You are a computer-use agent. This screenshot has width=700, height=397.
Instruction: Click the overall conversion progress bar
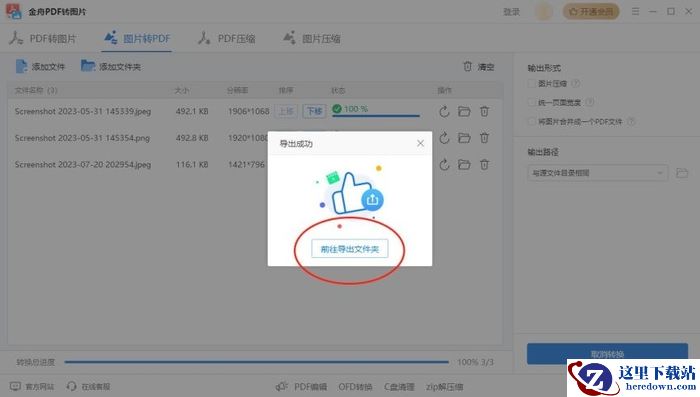click(256, 362)
